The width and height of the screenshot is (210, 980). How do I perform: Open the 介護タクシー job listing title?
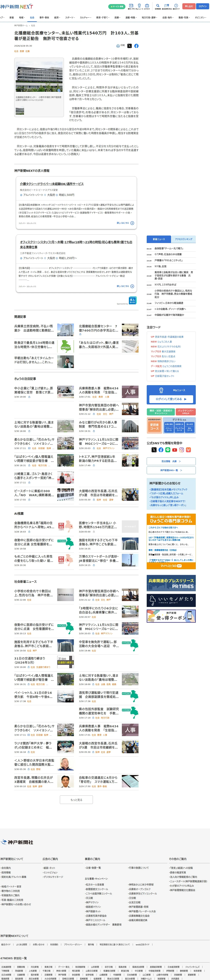point(52,184)
